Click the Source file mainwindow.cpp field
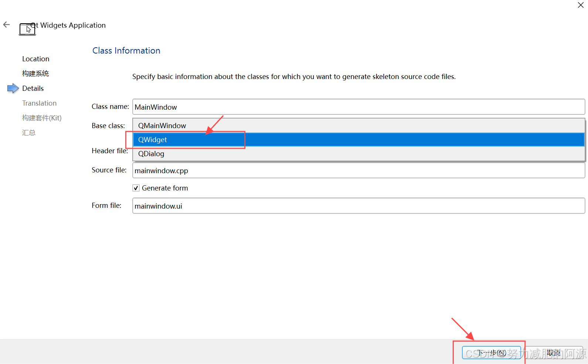Screen dimensions: 588x364 358,170
